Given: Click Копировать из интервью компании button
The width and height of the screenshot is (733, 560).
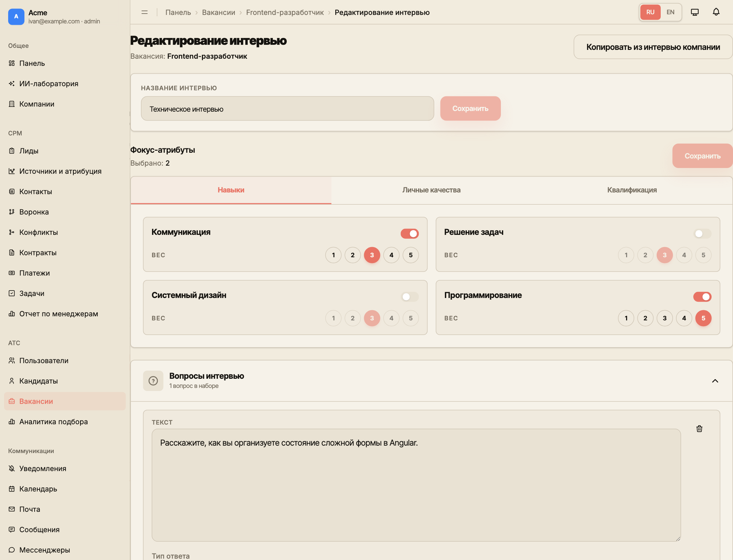Looking at the screenshot, I should pyautogui.click(x=653, y=47).
